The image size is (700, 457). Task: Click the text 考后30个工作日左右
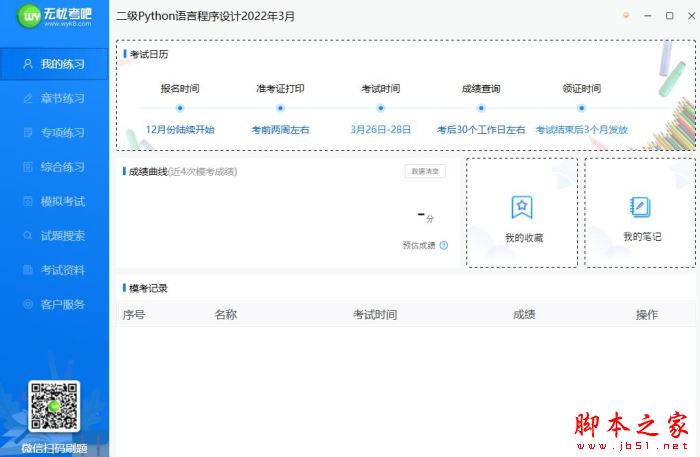coord(481,130)
